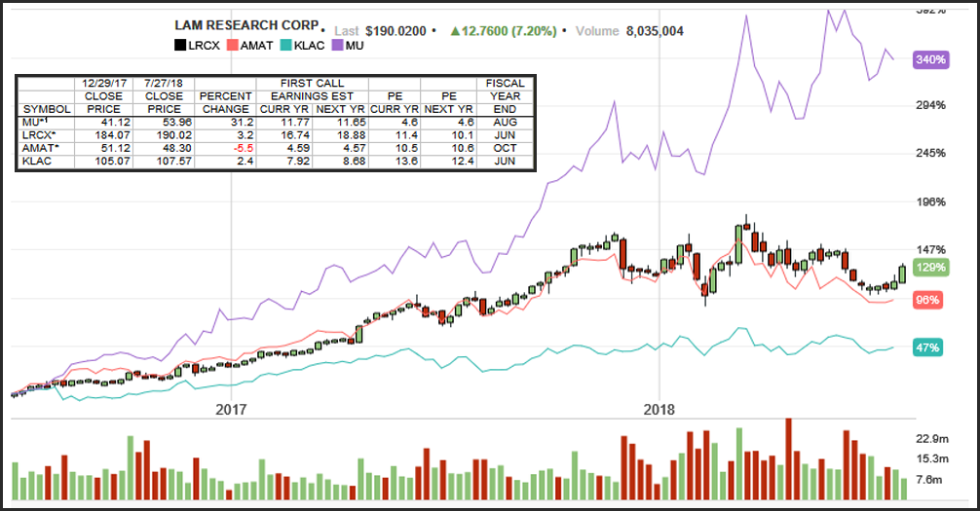Image resolution: width=980 pixels, height=511 pixels.
Task: Click the LAM RESEARCH CORP title
Action: coord(246,25)
